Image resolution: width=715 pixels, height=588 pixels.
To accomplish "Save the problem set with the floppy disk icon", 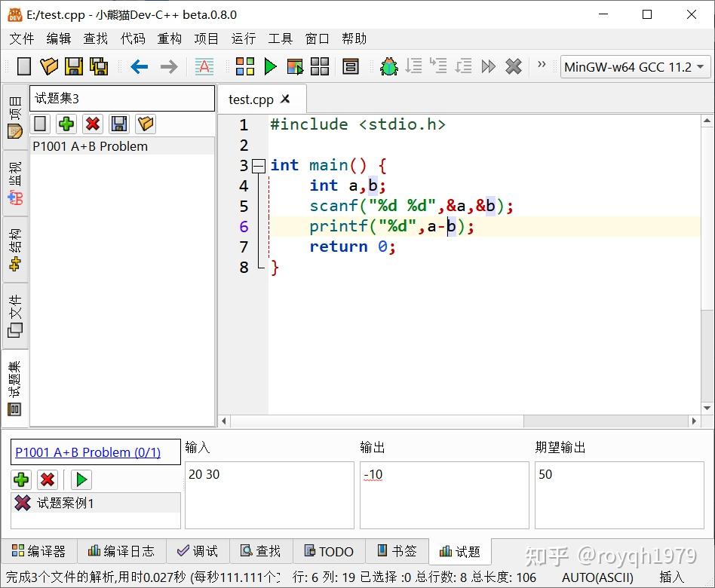I will pos(120,124).
